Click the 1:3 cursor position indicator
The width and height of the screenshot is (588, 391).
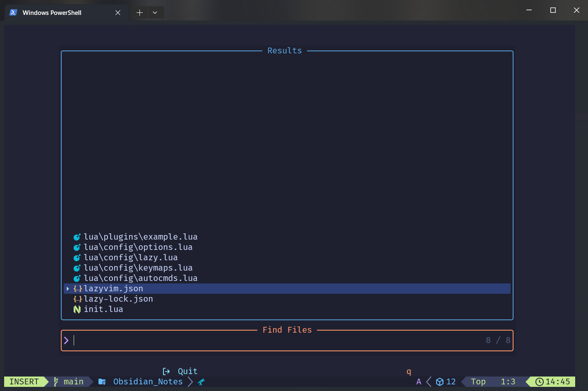point(508,381)
